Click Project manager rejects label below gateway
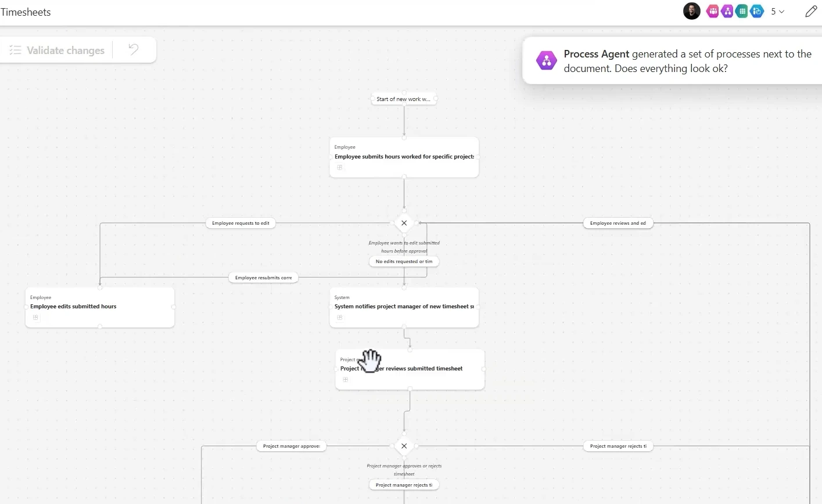 404,485
